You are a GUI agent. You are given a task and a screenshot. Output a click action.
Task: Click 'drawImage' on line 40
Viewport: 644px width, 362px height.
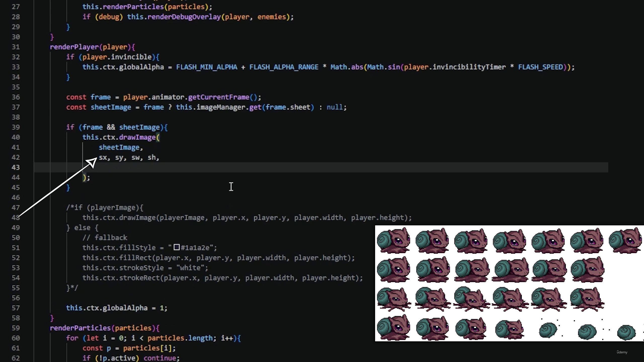[137, 138]
